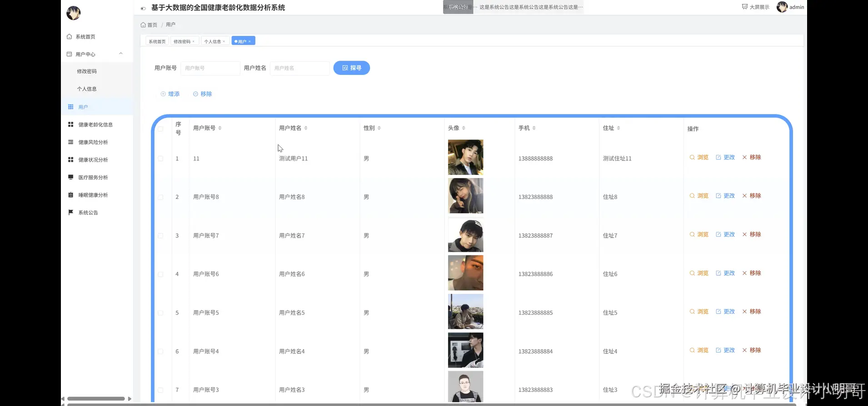Screen dimensions: 868x406
Task: Click the large profile avatar in the sidebar
Action: click(74, 13)
